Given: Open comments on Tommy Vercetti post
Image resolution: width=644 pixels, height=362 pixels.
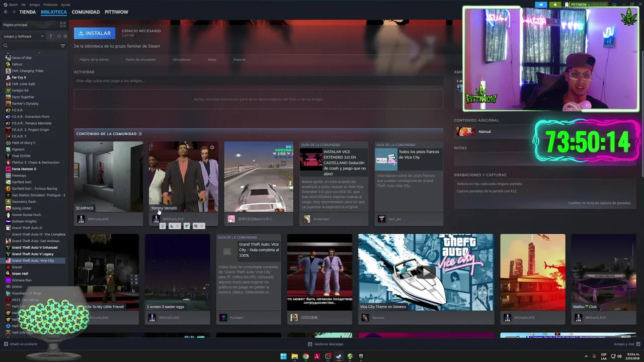Looking at the screenshot, I should point(199,226).
